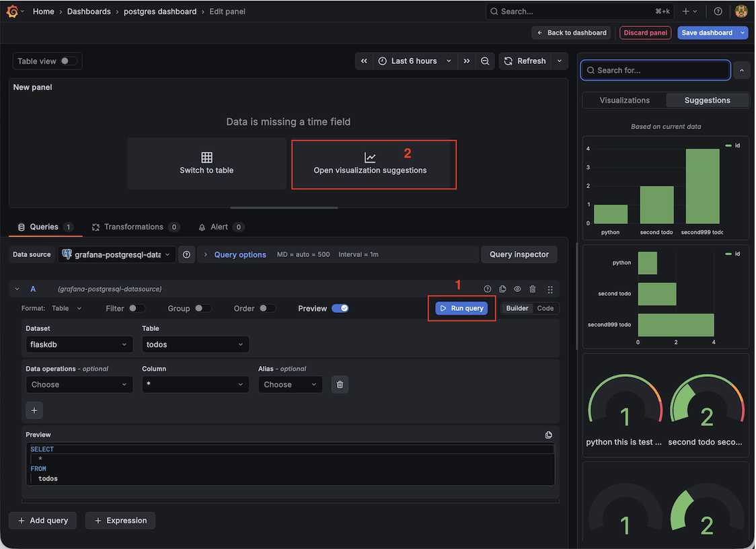Click Switch to table card
Screen dimensions: 756x549
(207, 163)
